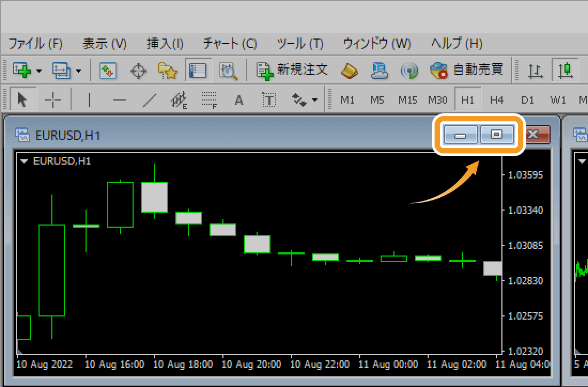Viewport: 588px width, 387px height.
Task: Switch to the D1 timeframe
Action: point(528,99)
